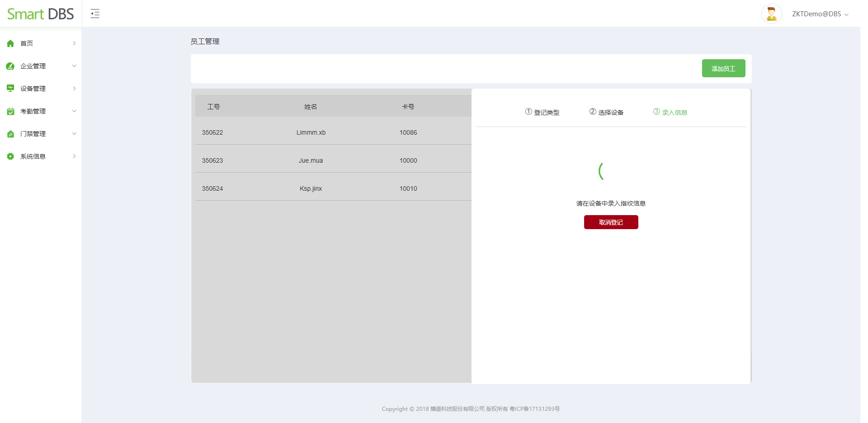This screenshot has width=868, height=423.
Task: Click the Smart DBS logo
Action: (40, 14)
